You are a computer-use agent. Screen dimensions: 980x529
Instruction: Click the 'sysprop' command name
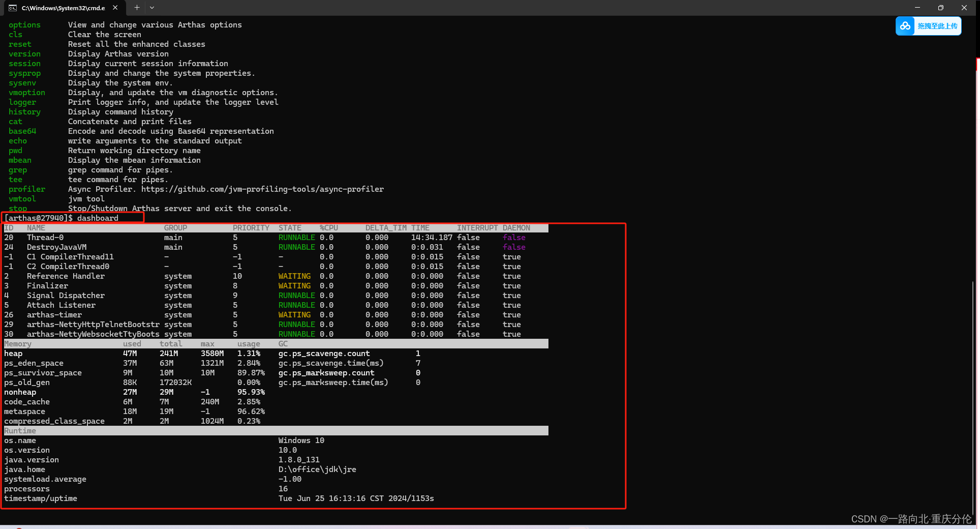click(24, 73)
